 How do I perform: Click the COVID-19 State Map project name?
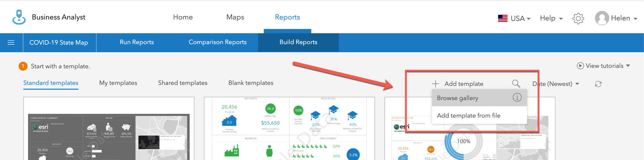tap(59, 42)
